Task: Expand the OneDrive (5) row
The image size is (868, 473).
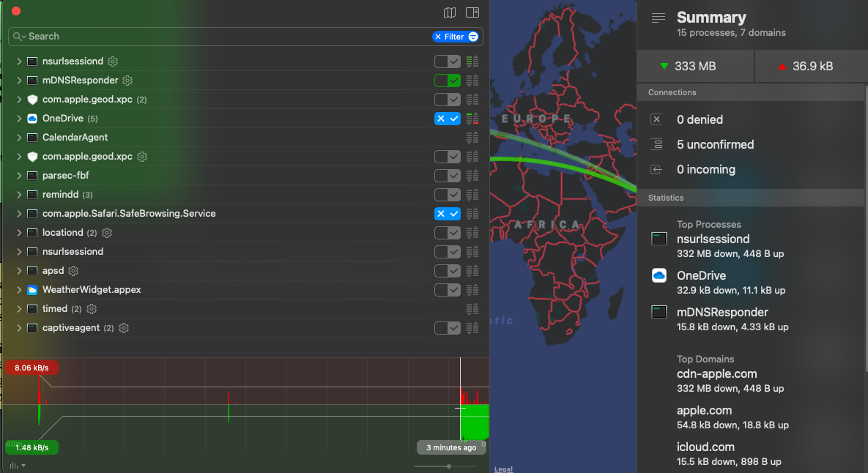Action: click(19, 119)
